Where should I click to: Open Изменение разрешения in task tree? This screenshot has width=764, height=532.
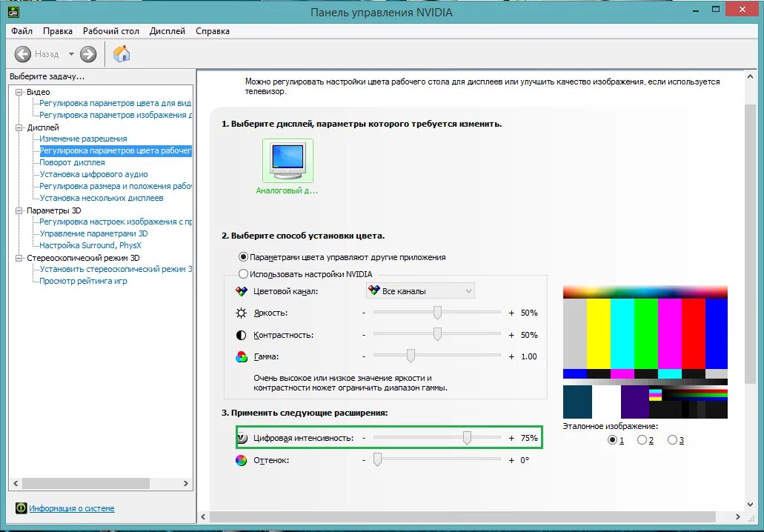(83, 139)
